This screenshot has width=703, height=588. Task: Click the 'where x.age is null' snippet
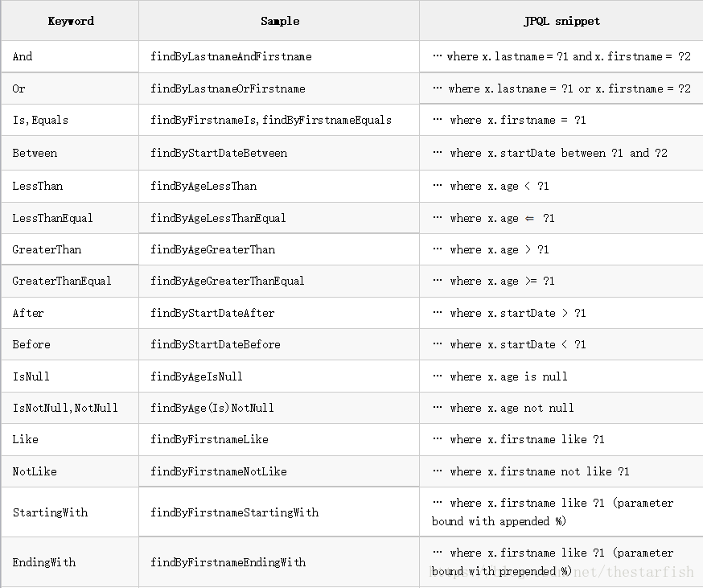[x=499, y=376]
